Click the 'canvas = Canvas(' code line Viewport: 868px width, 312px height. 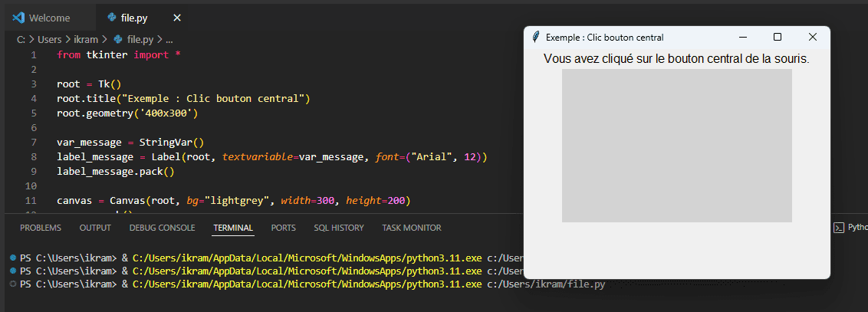click(234, 200)
